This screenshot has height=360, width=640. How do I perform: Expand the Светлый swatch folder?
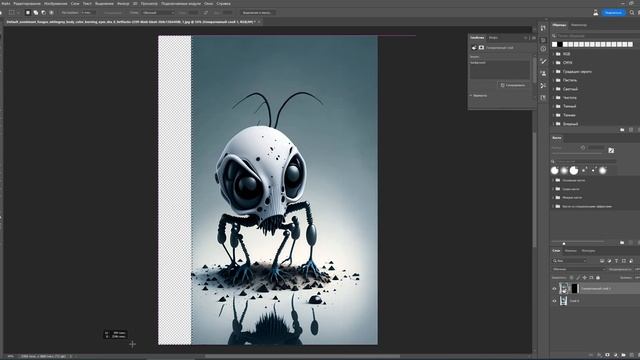point(553,89)
